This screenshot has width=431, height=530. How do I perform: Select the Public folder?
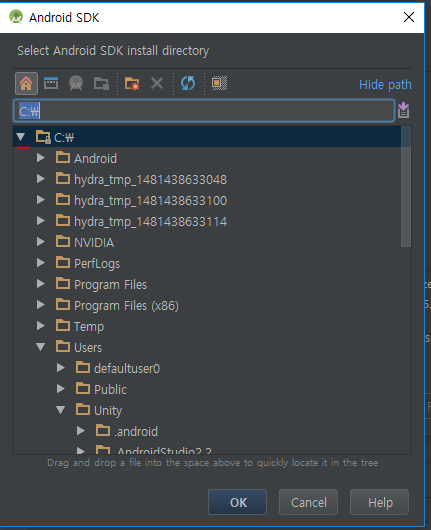110,389
